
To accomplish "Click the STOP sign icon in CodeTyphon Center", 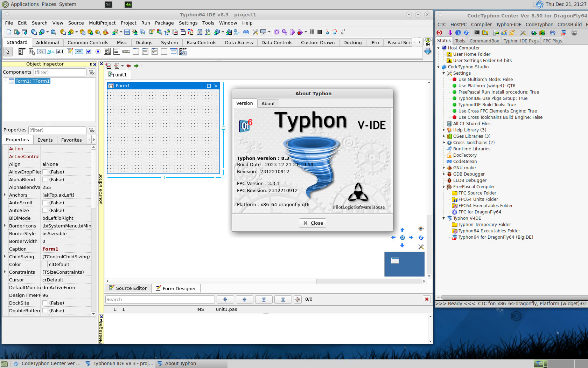I will [x=574, y=33].
